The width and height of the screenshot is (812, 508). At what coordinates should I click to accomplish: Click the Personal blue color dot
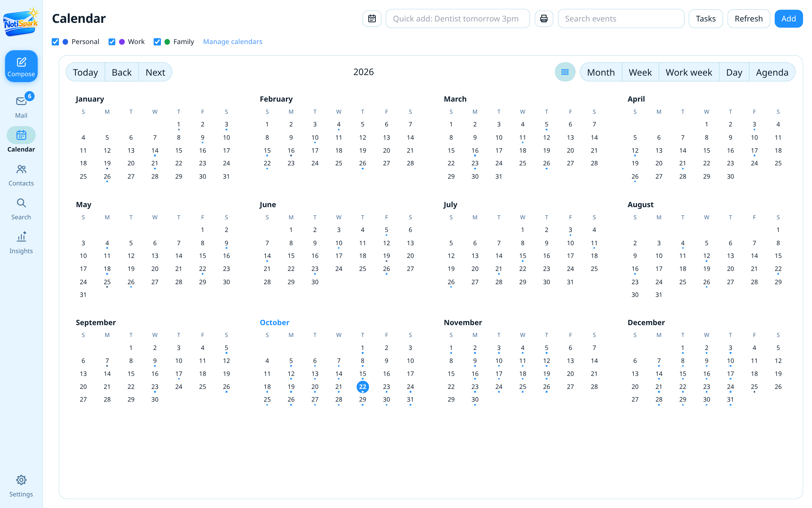click(65, 42)
